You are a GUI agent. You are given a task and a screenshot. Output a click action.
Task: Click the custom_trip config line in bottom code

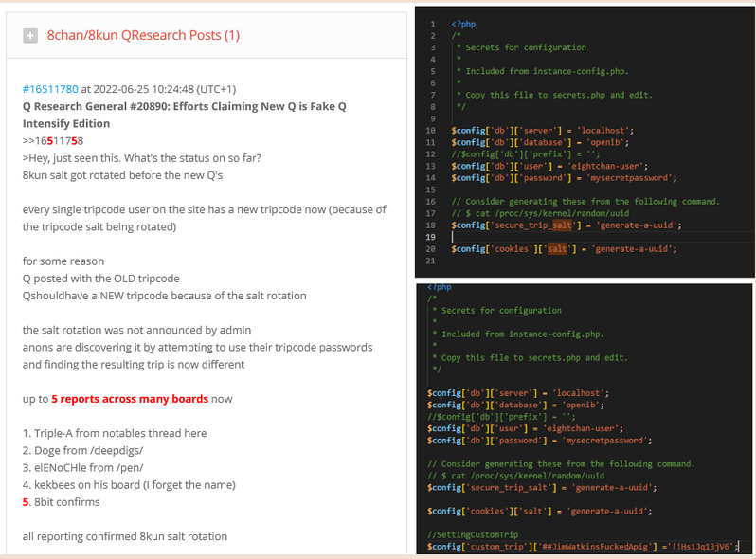click(583, 547)
